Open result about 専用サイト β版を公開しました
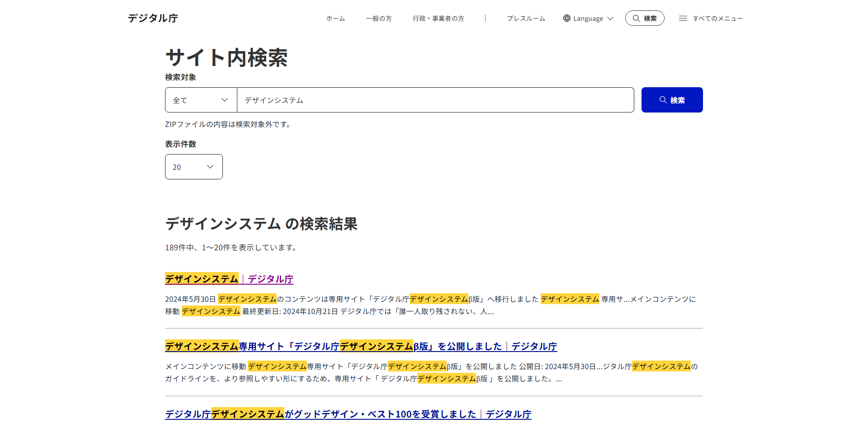 361,346
